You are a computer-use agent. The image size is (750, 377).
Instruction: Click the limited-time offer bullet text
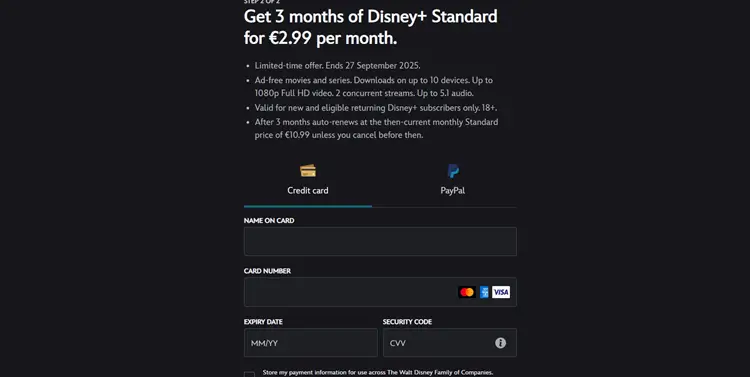(337, 66)
